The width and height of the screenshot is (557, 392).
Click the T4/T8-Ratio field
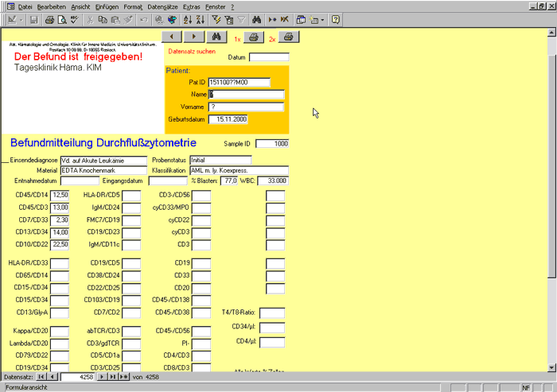click(272, 312)
